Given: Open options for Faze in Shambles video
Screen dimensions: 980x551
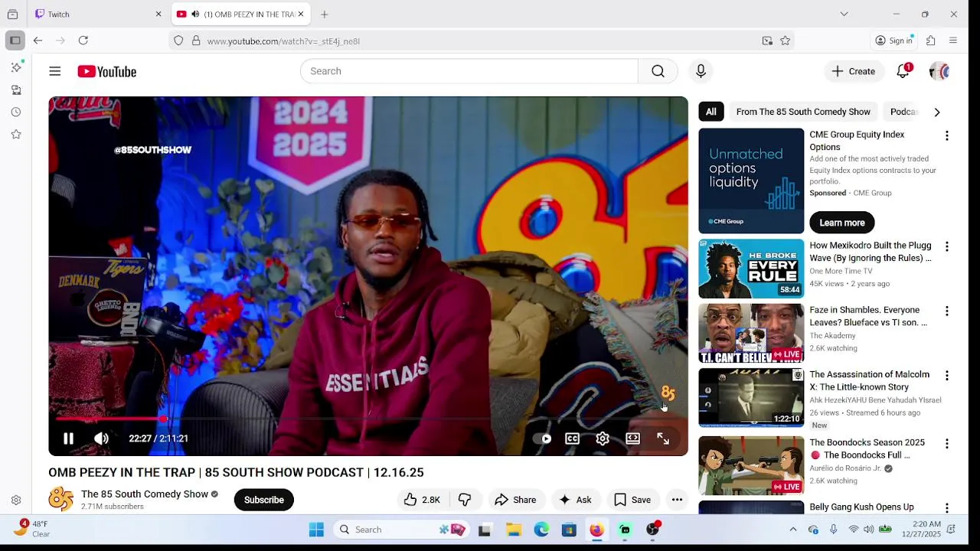Looking at the screenshot, I should (947, 311).
